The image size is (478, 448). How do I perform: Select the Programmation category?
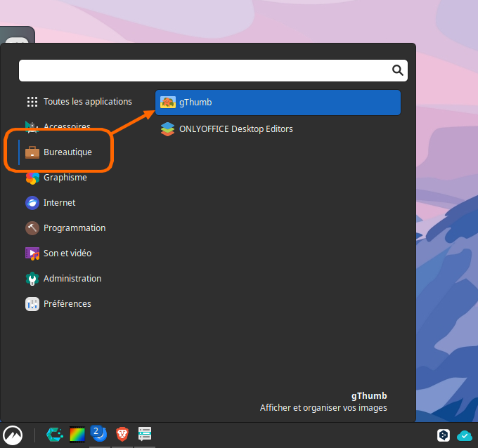[74, 228]
